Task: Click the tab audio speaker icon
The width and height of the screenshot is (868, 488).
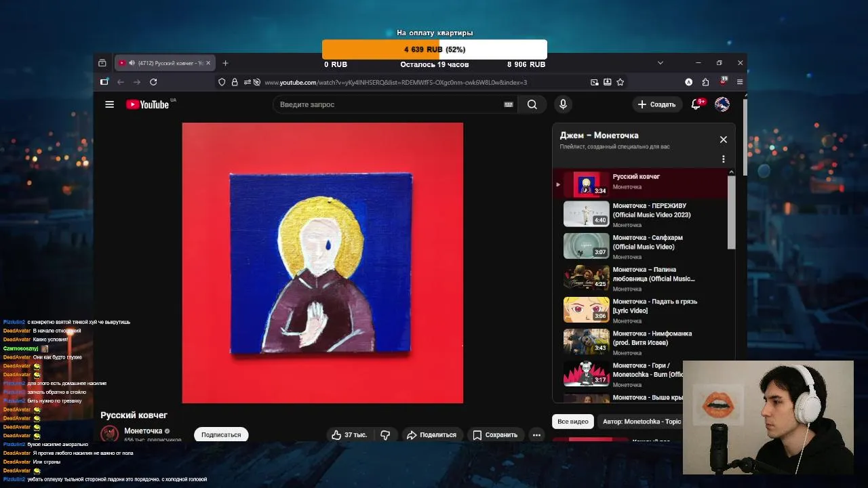Action: (x=132, y=63)
